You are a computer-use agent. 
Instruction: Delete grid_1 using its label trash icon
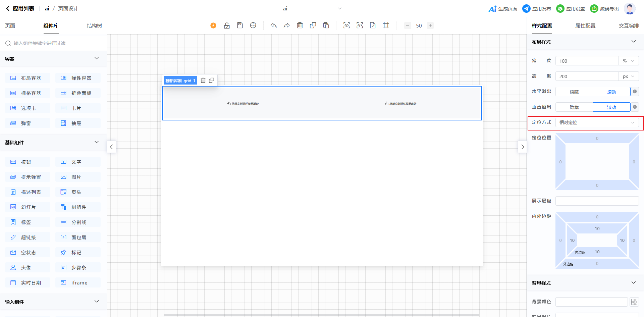pos(203,81)
